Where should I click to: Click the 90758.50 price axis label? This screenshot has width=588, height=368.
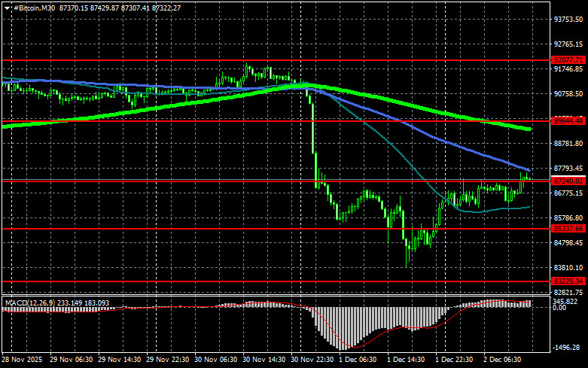pos(568,93)
